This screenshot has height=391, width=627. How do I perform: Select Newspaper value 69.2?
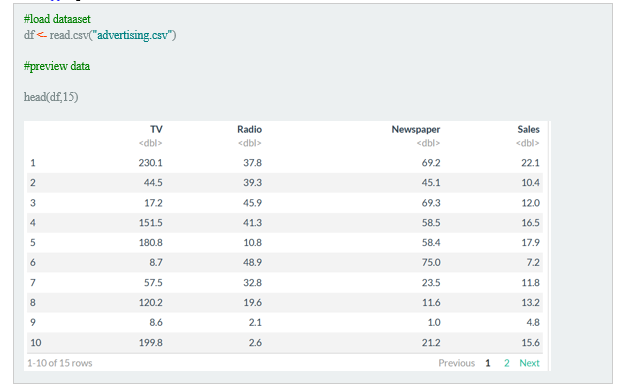pos(431,163)
